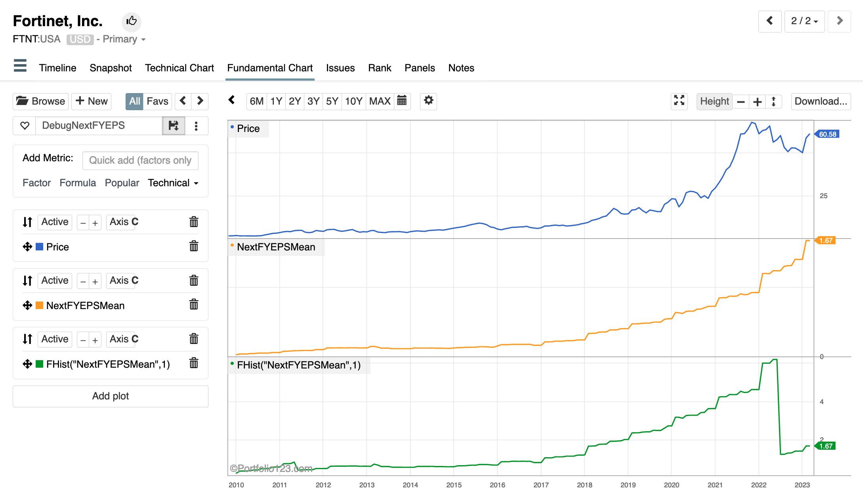
Task: Expand the Primary listing dropdown
Action: (x=124, y=39)
